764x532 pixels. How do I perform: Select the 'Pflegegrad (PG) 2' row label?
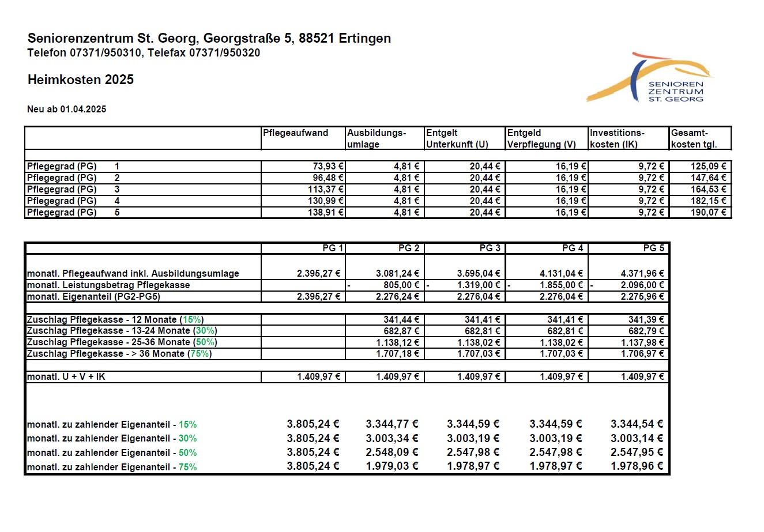point(73,178)
